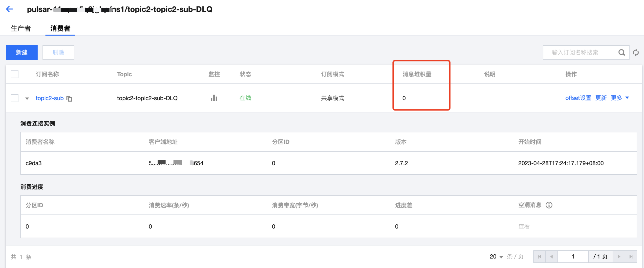This screenshot has width=644, height=268.
Task: Switch to the 生产者 tab
Action: click(21, 28)
